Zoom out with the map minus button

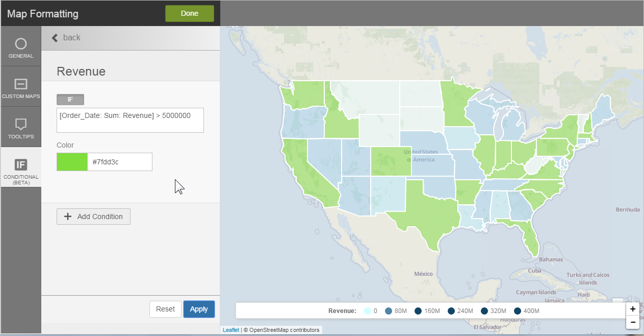coord(632,322)
